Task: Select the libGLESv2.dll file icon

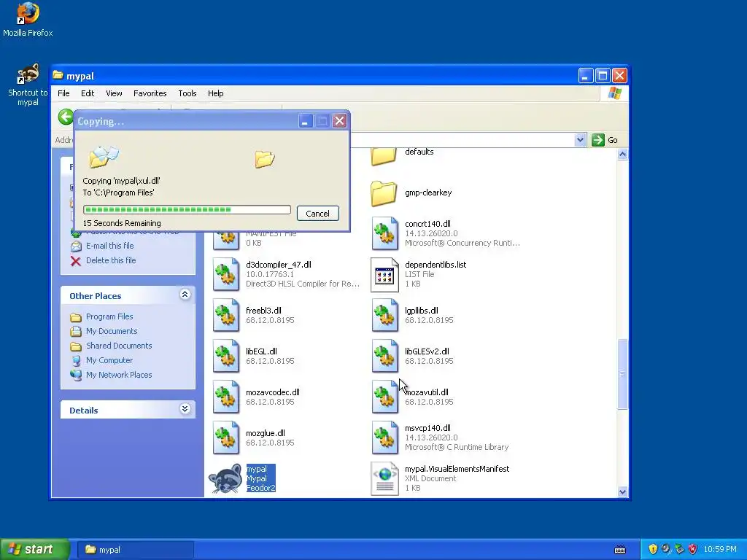Action: 384,356
